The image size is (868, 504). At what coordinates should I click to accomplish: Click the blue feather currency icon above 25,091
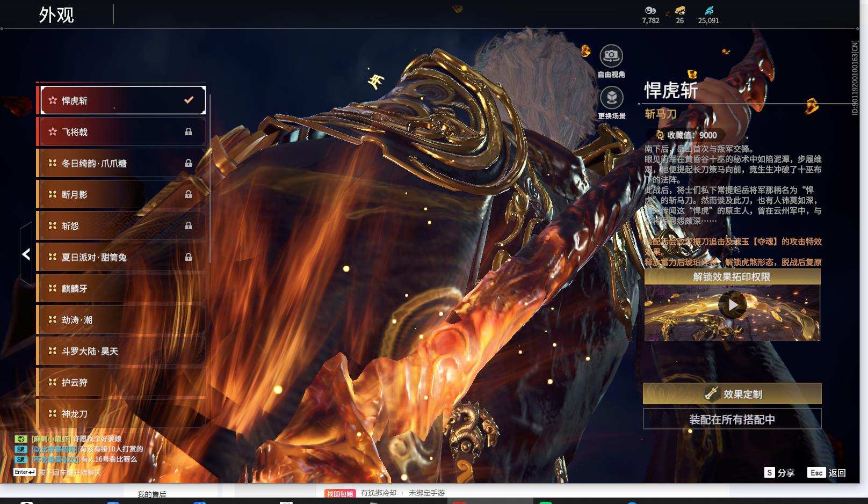click(709, 10)
